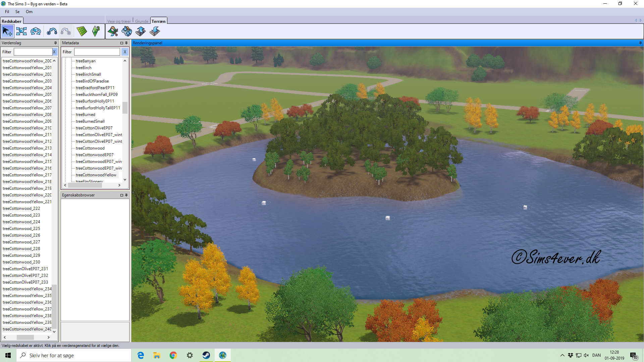
Task: Click Verdenslag horizontal scrollbar thumb
Action: coord(25,337)
